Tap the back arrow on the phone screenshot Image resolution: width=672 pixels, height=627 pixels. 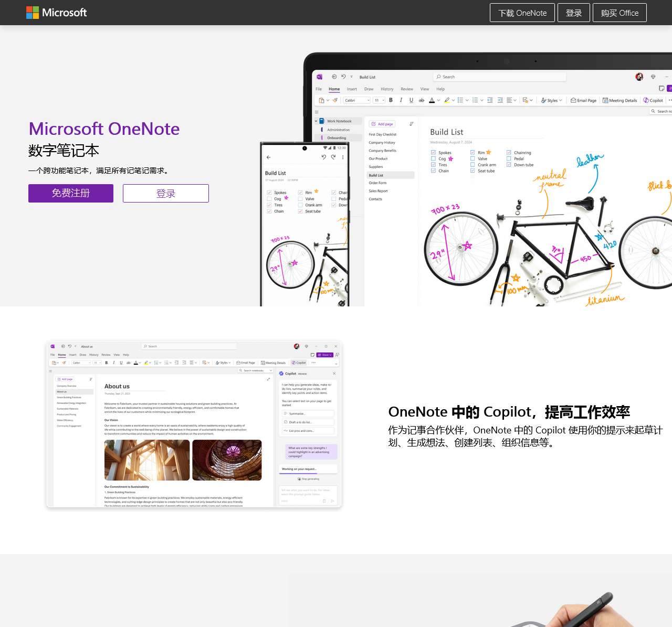point(269,157)
